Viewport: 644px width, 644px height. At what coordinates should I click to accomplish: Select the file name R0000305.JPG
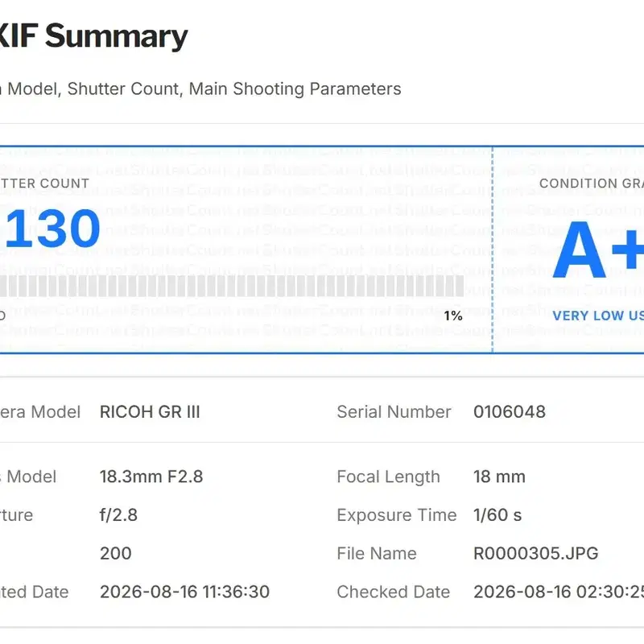(x=535, y=553)
